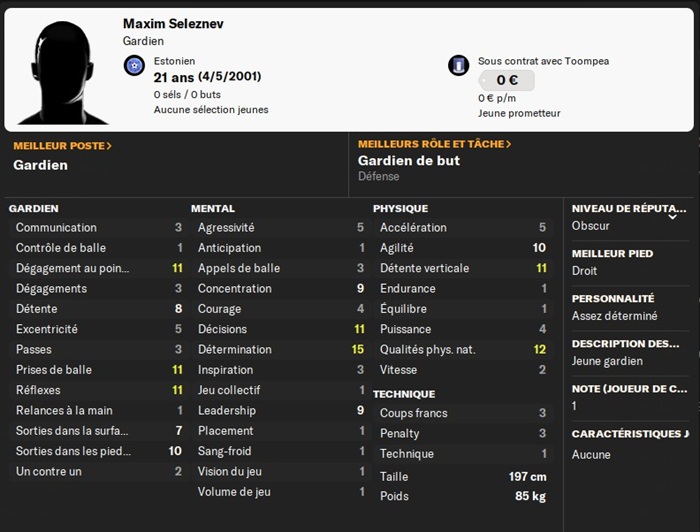Open the Toompea club crest icon

pyautogui.click(x=458, y=66)
